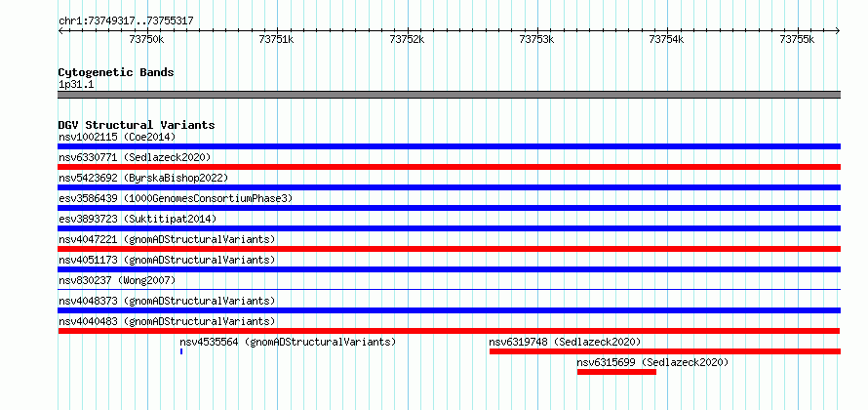Open nsv830237 (Wong2007) label

click(117, 280)
